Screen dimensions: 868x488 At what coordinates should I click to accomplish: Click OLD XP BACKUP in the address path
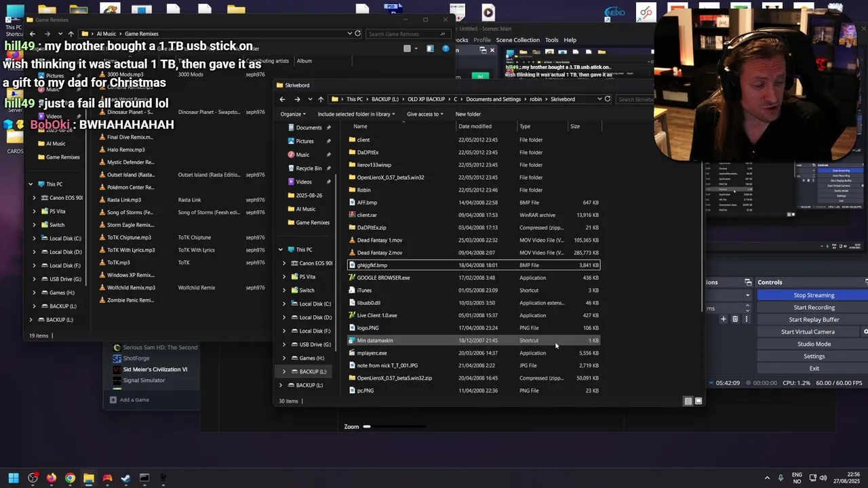pyautogui.click(x=426, y=99)
